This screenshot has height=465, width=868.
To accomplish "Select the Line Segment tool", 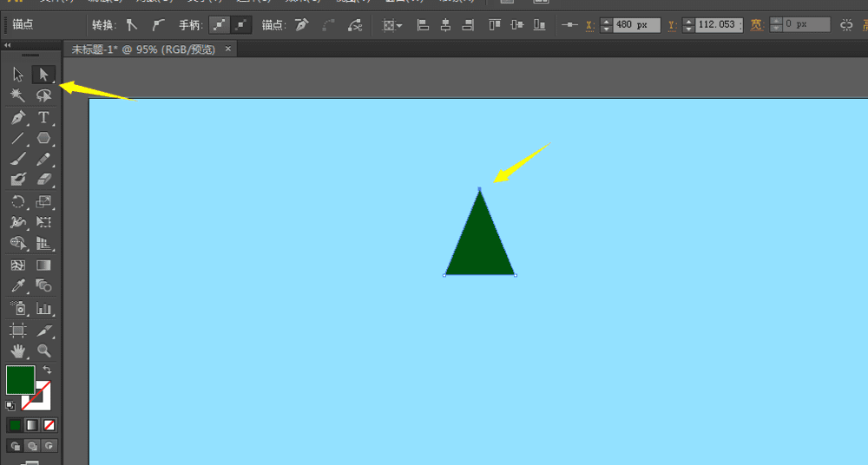I will (x=17, y=138).
